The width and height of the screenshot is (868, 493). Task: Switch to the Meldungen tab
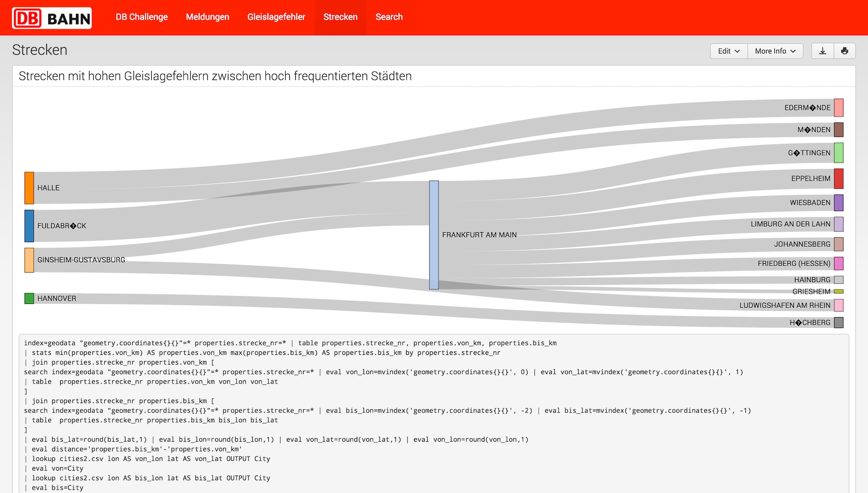(x=208, y=17)
